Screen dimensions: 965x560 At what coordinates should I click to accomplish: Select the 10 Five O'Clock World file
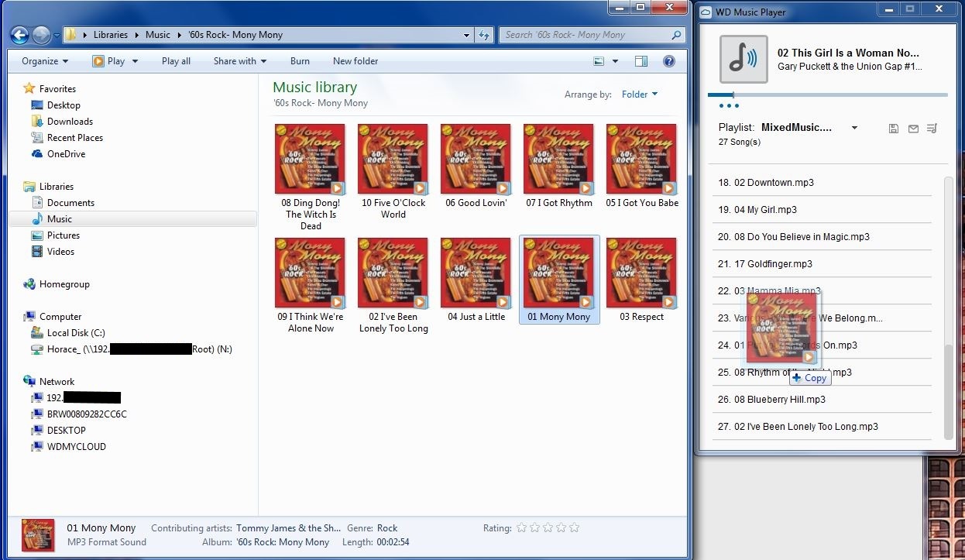tap(393, 171)
